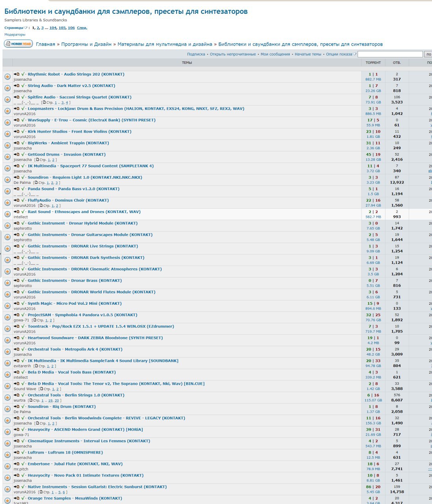
Task: Click the star icon beside Native Instruments Session Guitarist
Action: point(7,489)
